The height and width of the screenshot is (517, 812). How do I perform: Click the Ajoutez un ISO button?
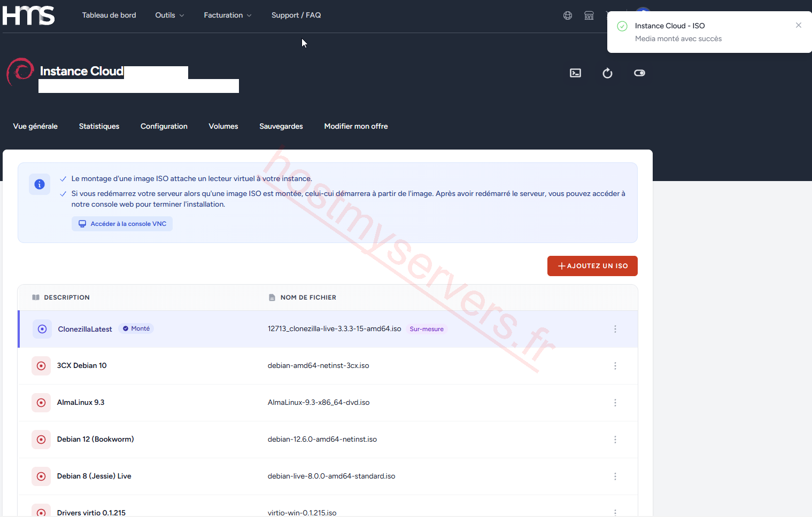592,266
